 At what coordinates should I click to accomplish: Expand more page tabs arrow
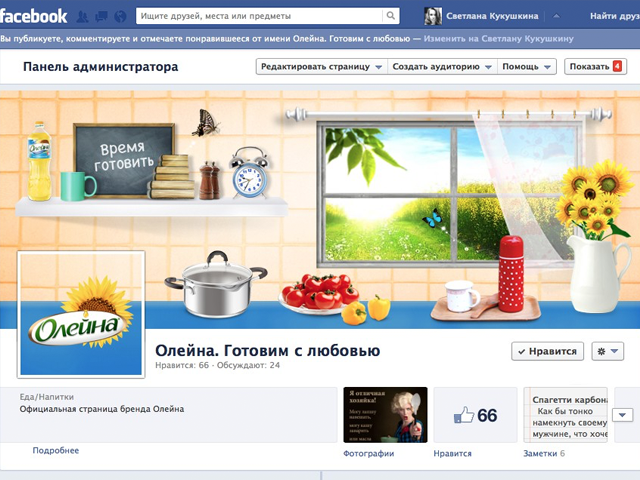[622, 415]
